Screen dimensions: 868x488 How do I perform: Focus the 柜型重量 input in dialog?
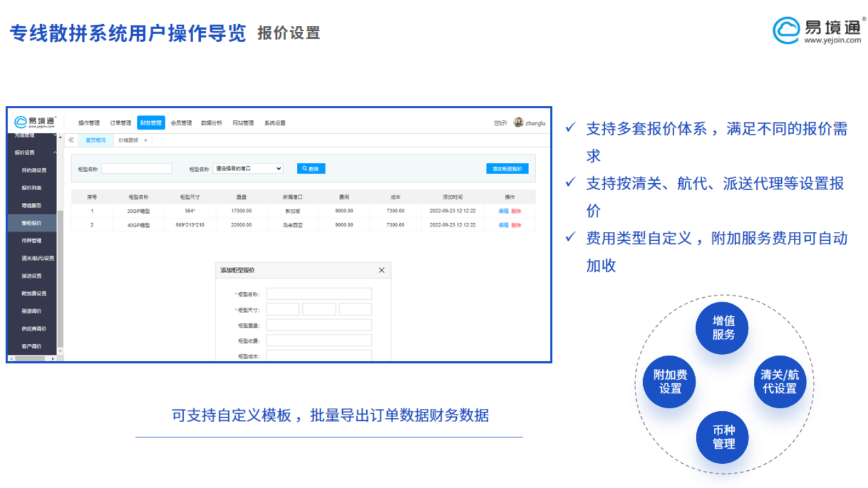pos(319,325)
